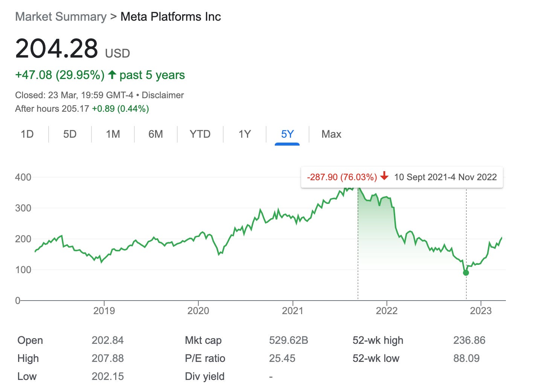Click the +0.89 (0.44%) after-hours change
The image size is (536, 392).
[120, 109]
